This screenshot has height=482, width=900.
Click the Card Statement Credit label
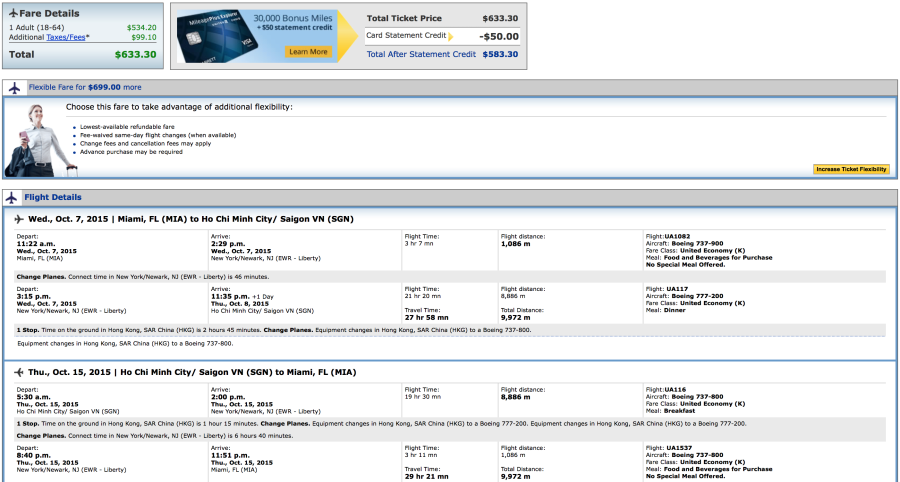406,36
